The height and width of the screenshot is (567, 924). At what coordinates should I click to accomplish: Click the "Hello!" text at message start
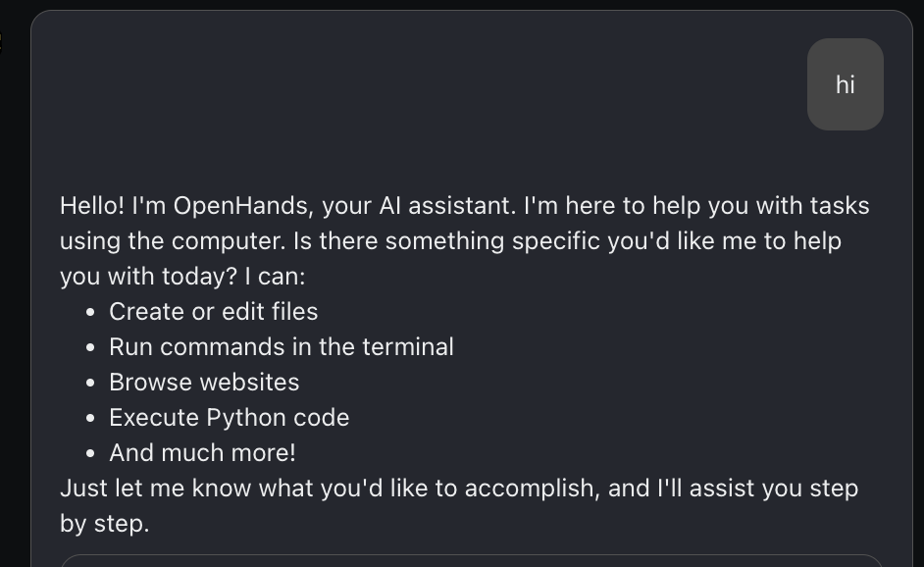[x=92, y=206]
